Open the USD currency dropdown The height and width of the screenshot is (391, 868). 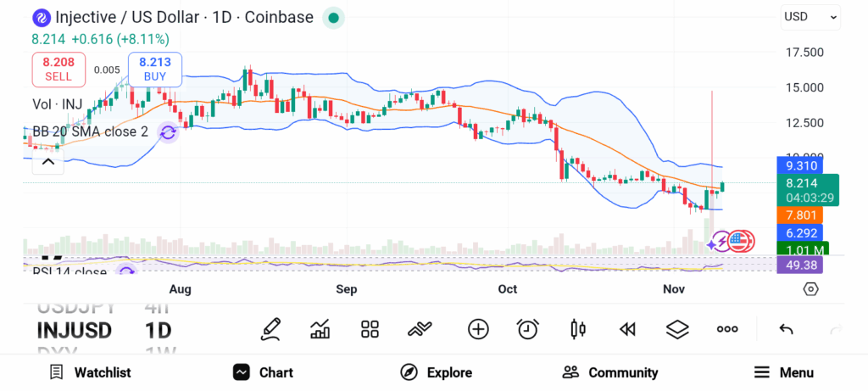(810, 16)
